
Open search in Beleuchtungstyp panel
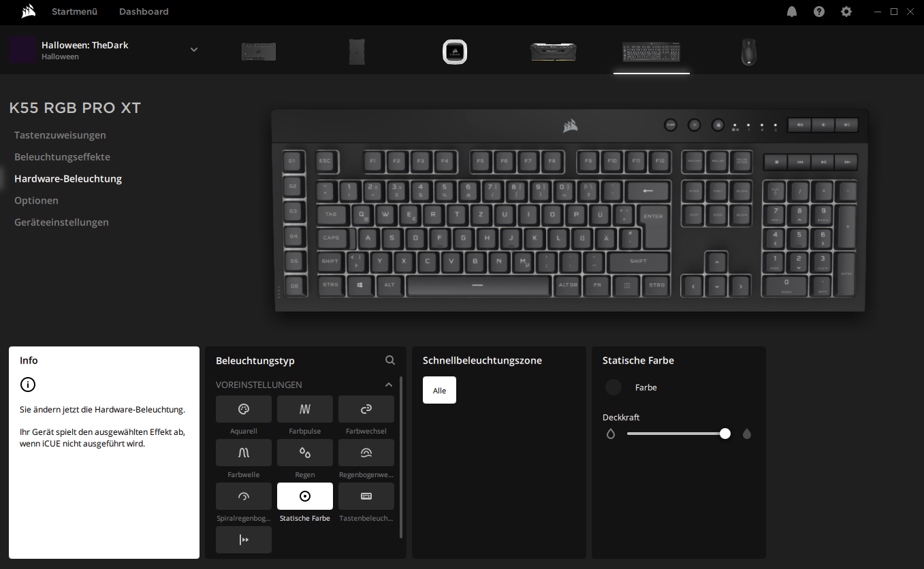coord(390,360)
